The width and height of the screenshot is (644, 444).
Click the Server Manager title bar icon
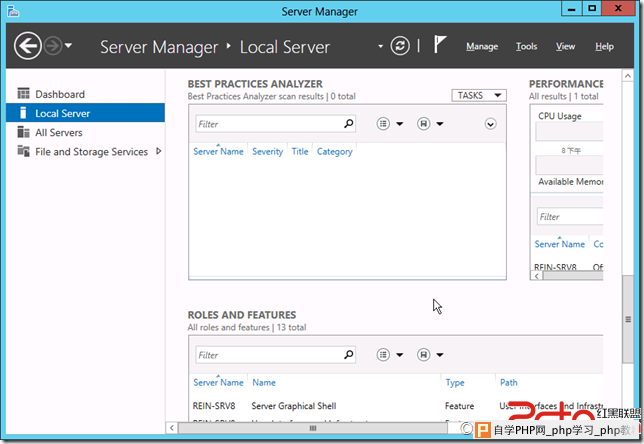click(13, 11)
